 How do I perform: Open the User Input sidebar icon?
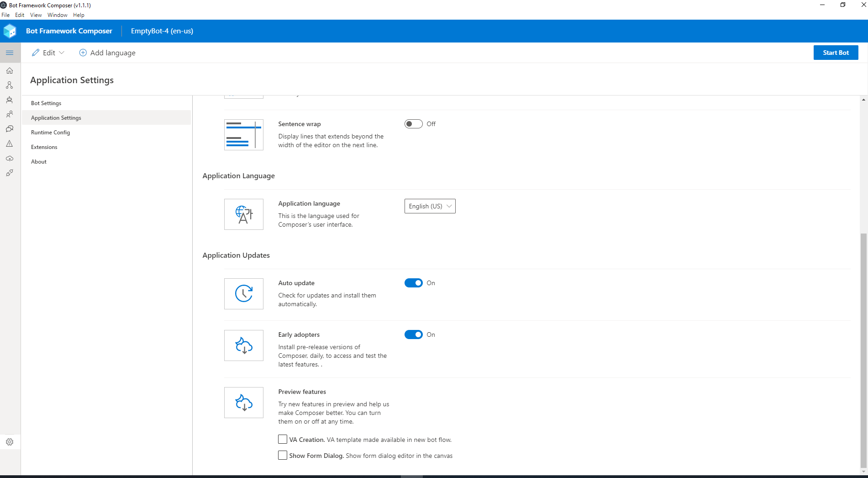(x=10, y=114)
